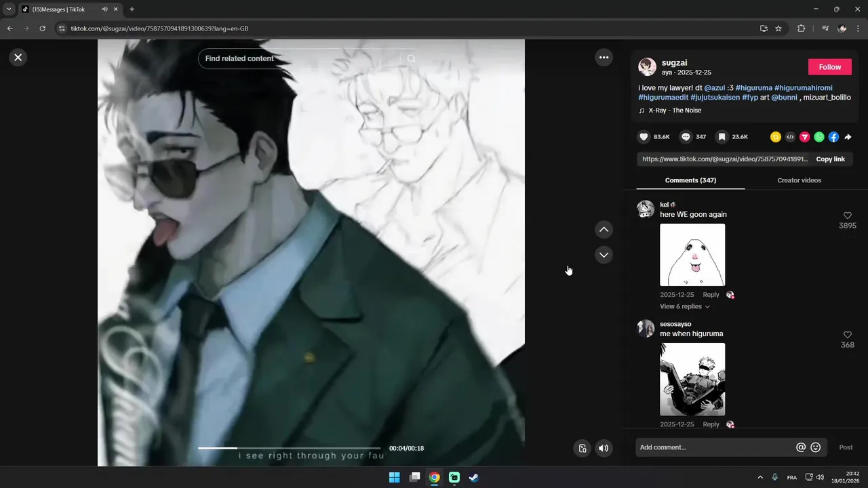Mute the TikTok browser tab audio
This screenshot has height=488, width=868.
click(x=104, y=9)
